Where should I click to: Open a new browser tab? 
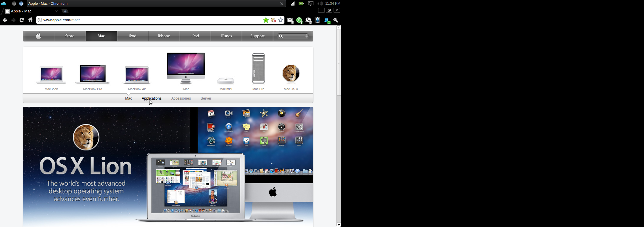click(x=65, y=11)
